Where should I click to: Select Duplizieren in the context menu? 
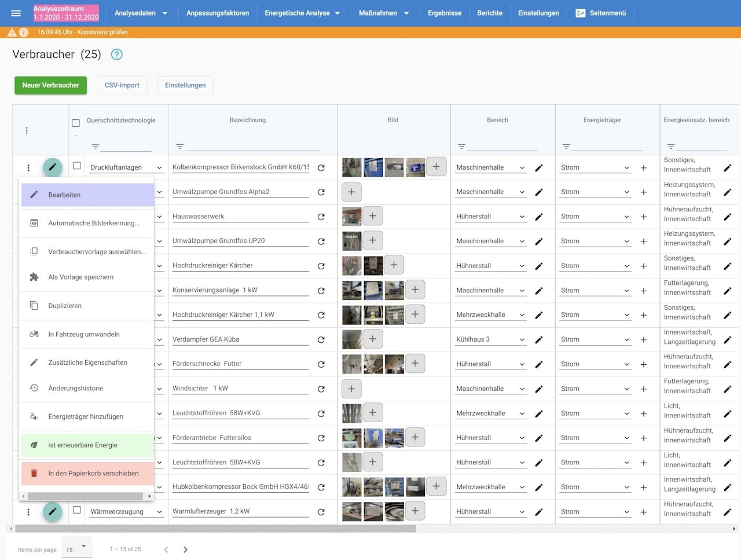65,306
